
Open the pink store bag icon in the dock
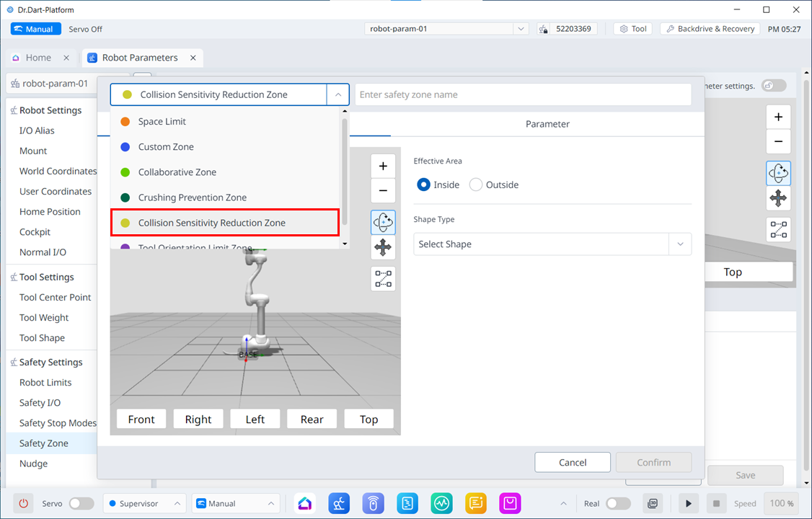(510, 503)
